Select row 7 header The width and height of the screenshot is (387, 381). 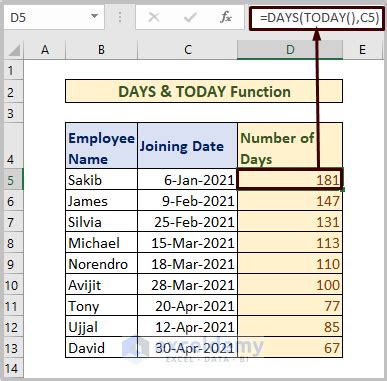(14, 221)
